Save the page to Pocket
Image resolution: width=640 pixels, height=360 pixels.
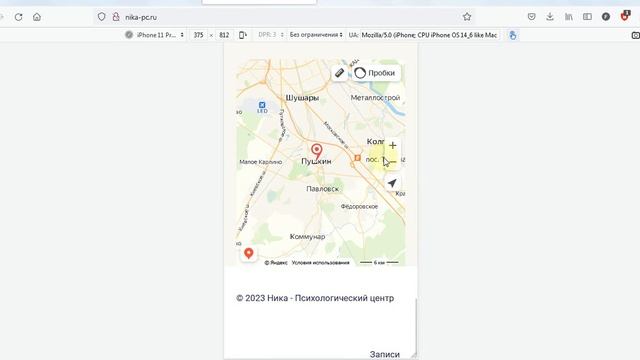click(531, 17)
